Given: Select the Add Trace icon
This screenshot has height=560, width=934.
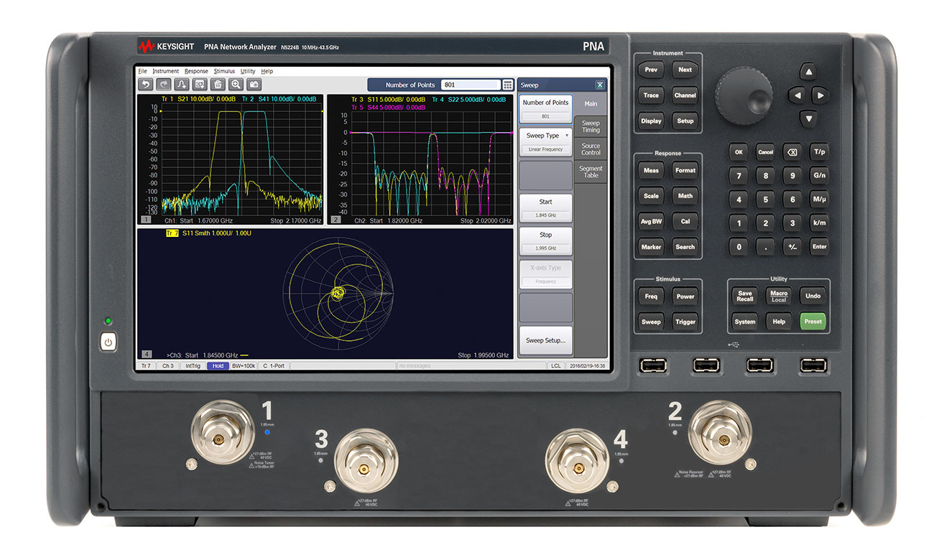Looking at the screenshot, I should pos(182,85).
